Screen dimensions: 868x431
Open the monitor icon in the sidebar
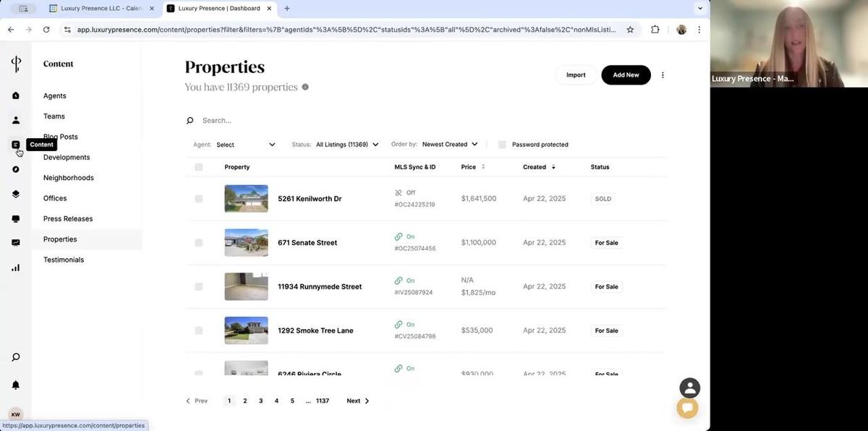point(16,218)
